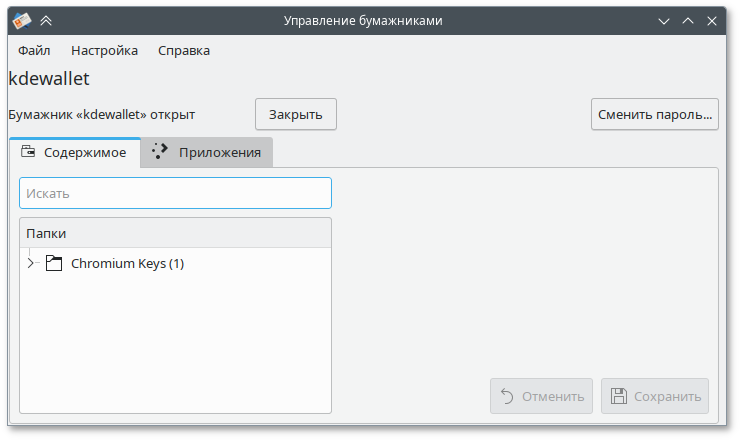Expand the Chromium Keys folder
The image size is (740, 440).
(30, 263)
